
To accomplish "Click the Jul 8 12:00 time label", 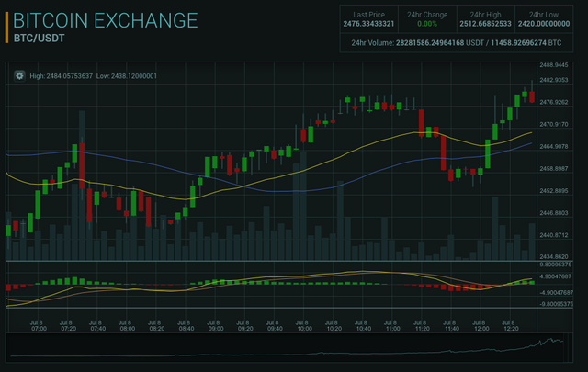I will pos(481,325).
